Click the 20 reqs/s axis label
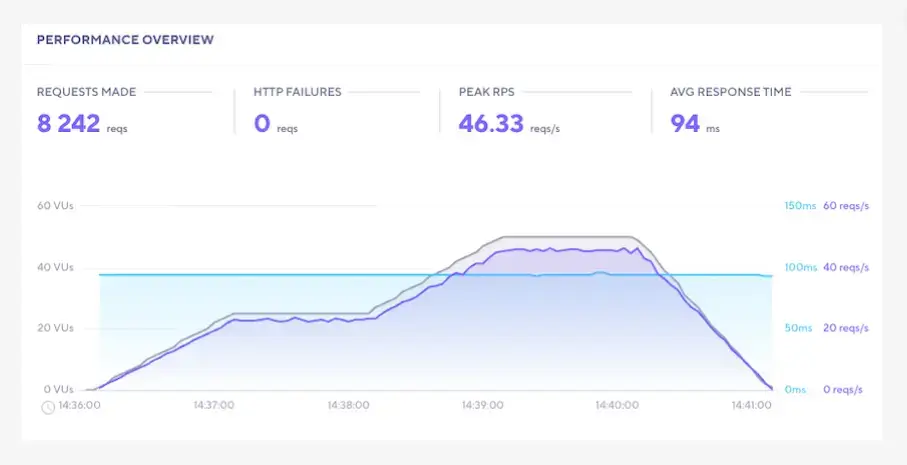907x465 pixels. pos(846,329)
